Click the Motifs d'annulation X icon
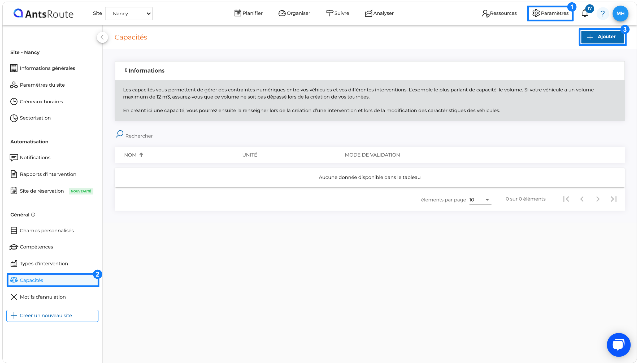Viewport: 639px width, 364px height. point(14,297)
